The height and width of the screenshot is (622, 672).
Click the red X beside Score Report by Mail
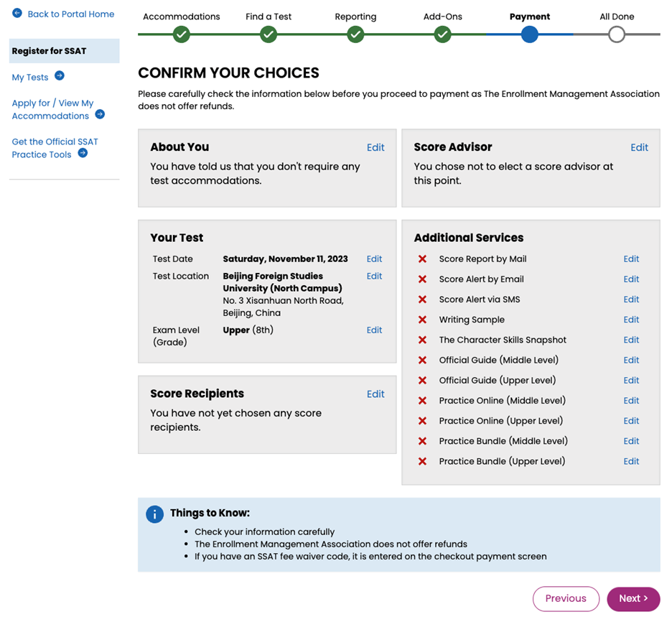422,259
